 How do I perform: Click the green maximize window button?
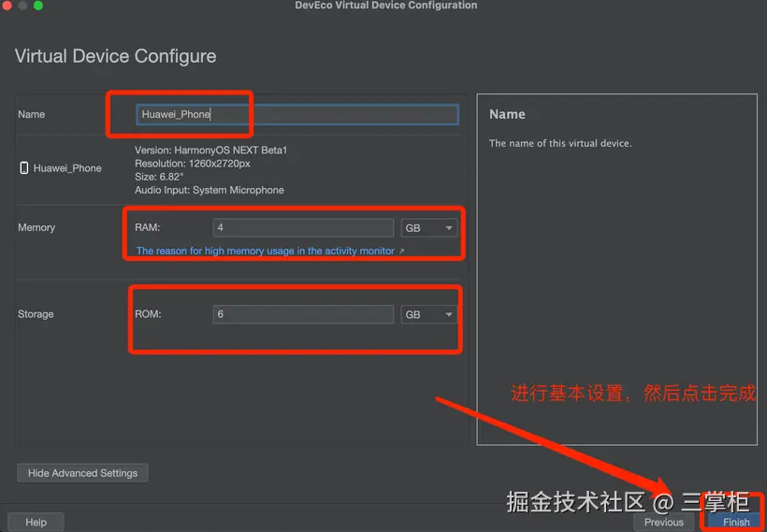coord(38,6)
